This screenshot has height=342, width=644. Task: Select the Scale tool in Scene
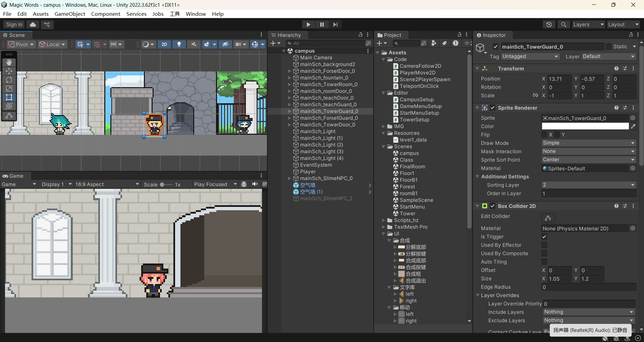[x=9, y=89]
